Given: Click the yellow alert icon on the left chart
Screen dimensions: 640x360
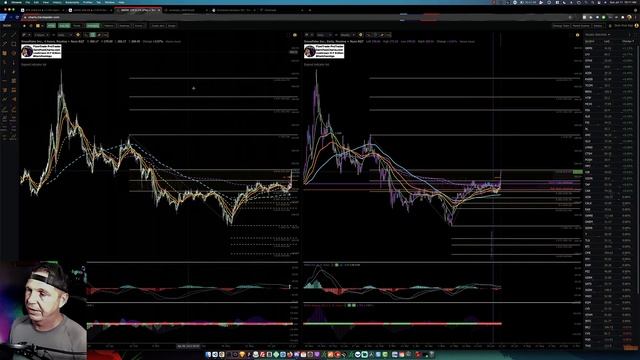Looking at the screenshot, I should [x=295, y=35].
